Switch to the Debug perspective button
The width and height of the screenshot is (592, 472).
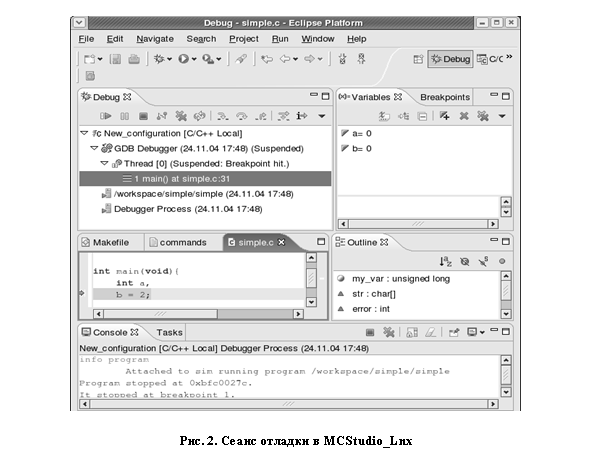(450, 59)
